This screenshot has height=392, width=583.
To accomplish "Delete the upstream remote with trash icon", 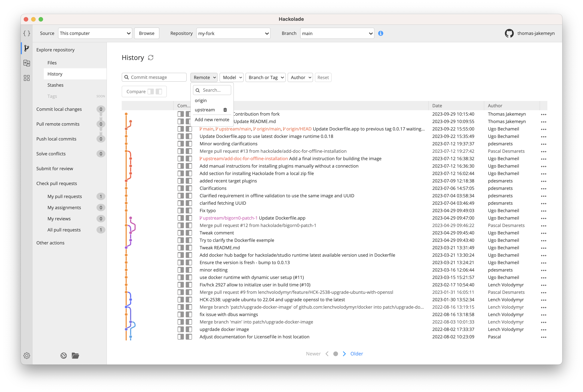I will pos(225,110).
